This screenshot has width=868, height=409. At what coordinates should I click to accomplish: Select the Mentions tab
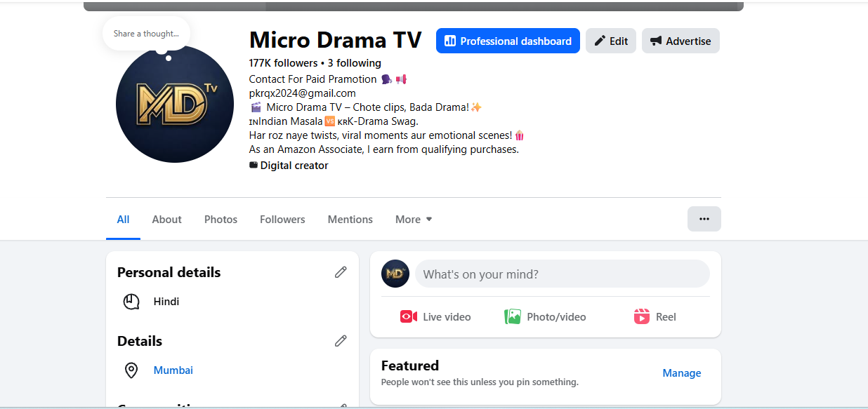[350, 220]
